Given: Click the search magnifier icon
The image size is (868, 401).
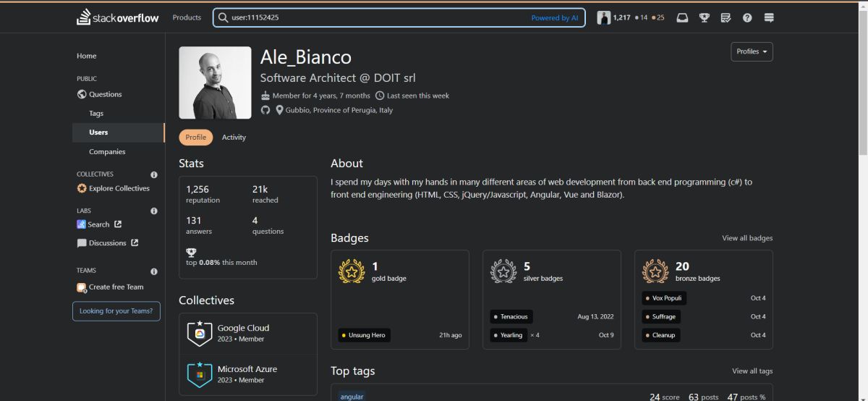Looking at the screenshot, I should 224,17.
